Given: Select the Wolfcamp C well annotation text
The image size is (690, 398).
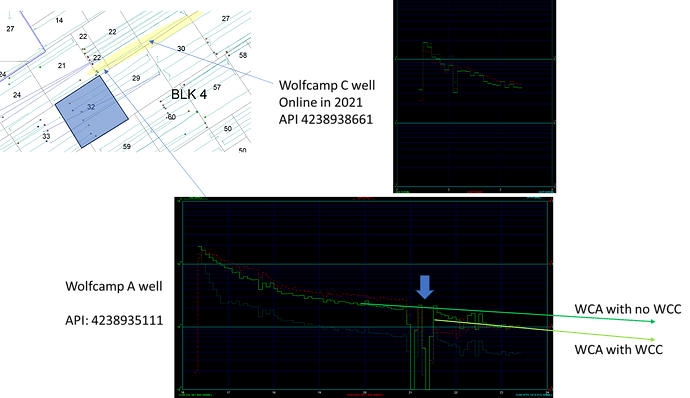Looking at the screenshot, I should pos(327,85).
